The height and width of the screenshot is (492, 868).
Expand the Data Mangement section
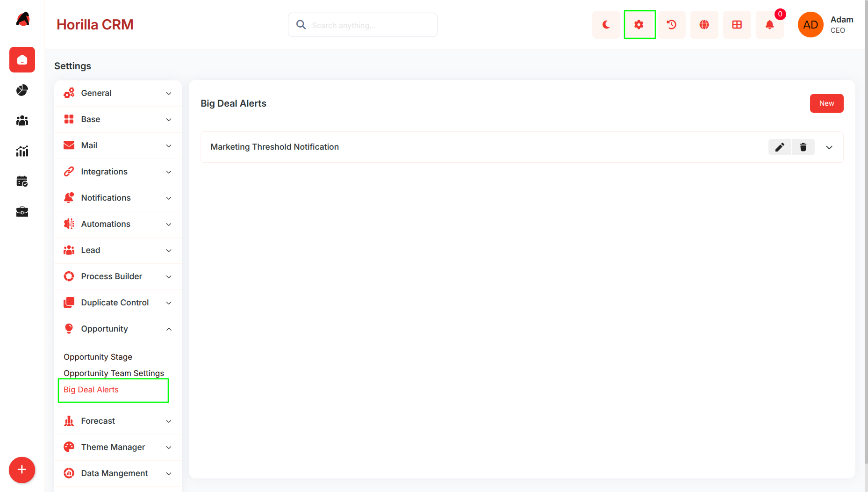point(118,473)
